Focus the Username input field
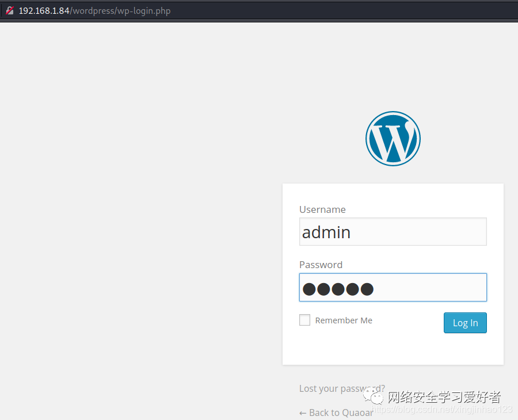Viewport: 518px width, 420px height. tap(393, 231)
